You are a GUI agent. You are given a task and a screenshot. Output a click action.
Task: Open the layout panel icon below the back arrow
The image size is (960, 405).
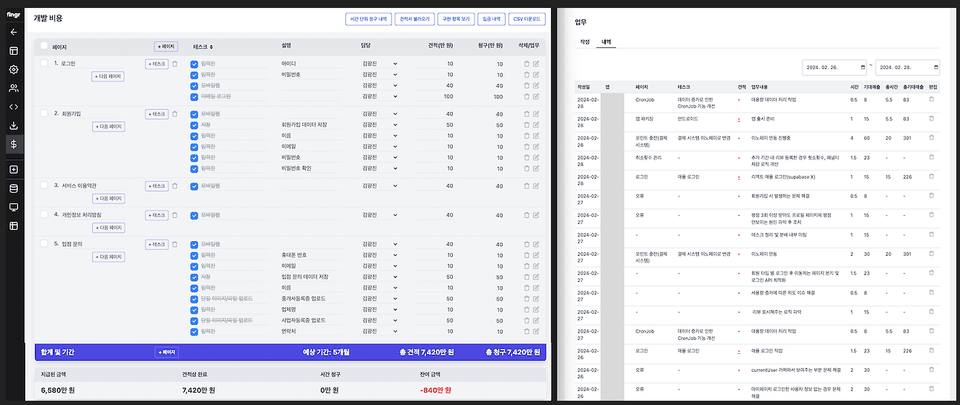13,51
